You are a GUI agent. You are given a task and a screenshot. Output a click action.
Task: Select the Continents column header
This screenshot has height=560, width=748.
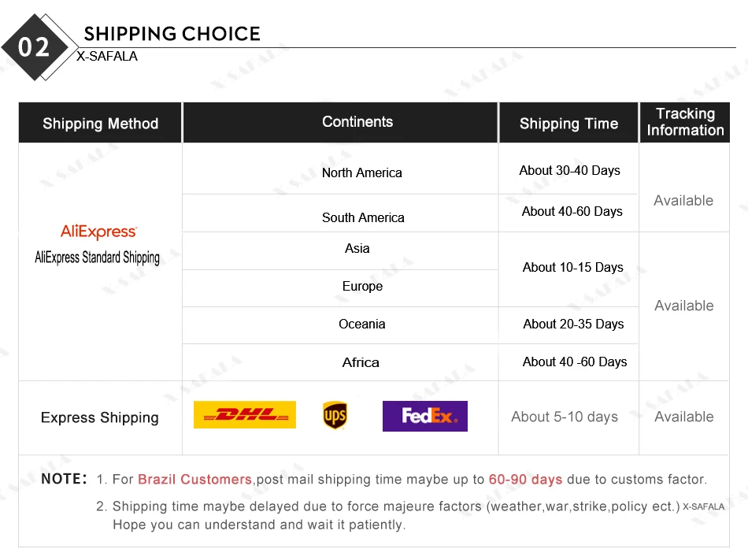[x=357, y=122]
